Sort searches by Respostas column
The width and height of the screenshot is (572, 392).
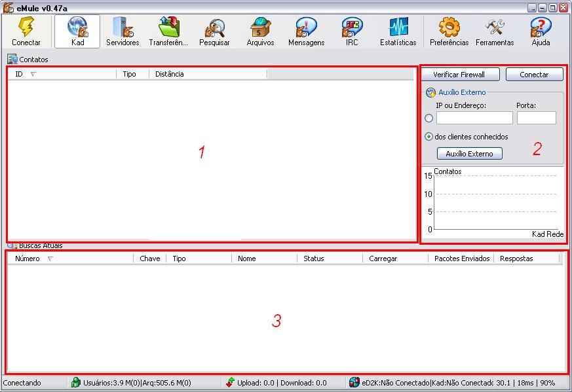click(x=526, y=258)
